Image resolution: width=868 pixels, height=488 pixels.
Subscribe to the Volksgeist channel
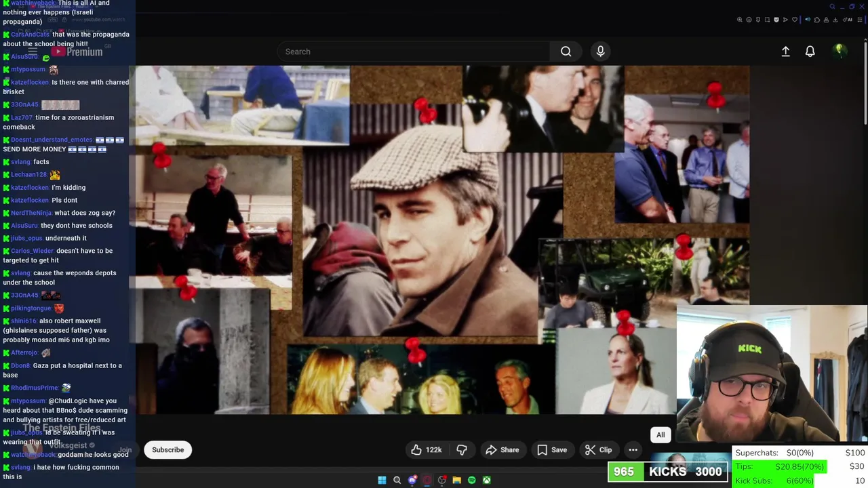tap(167, 449)
